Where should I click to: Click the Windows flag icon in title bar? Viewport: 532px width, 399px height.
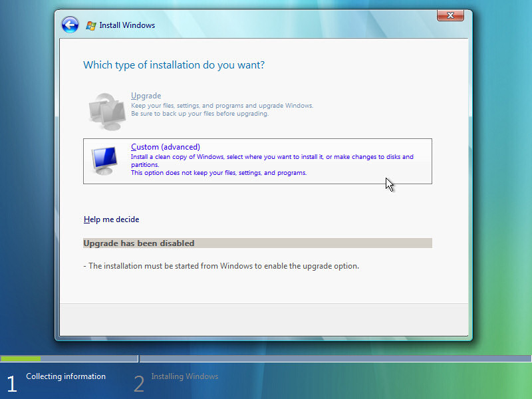[91, 25]
